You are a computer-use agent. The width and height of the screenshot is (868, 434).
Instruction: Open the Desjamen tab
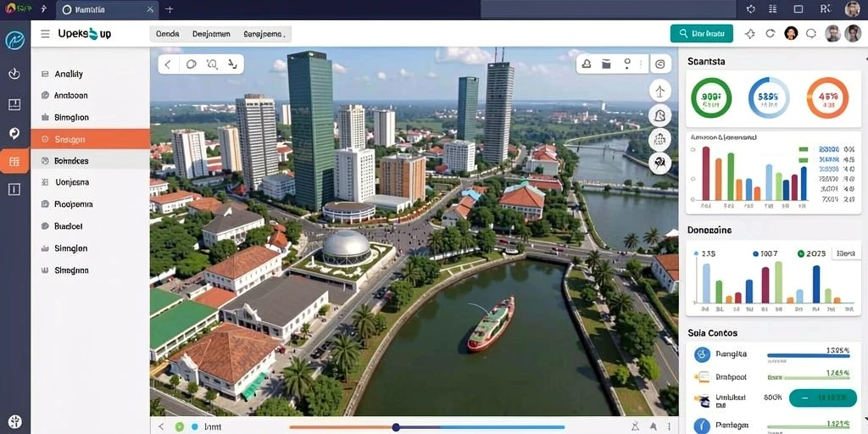[211, 34]
